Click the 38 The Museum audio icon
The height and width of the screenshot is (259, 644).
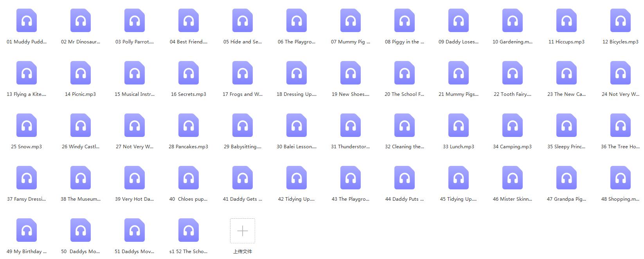point(81,178)
